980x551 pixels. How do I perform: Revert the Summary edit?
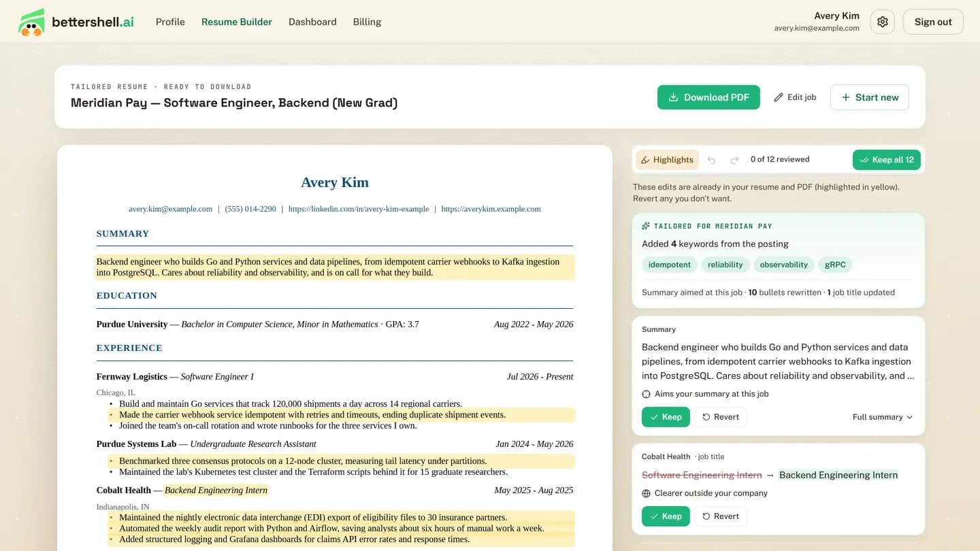(721, 417)
